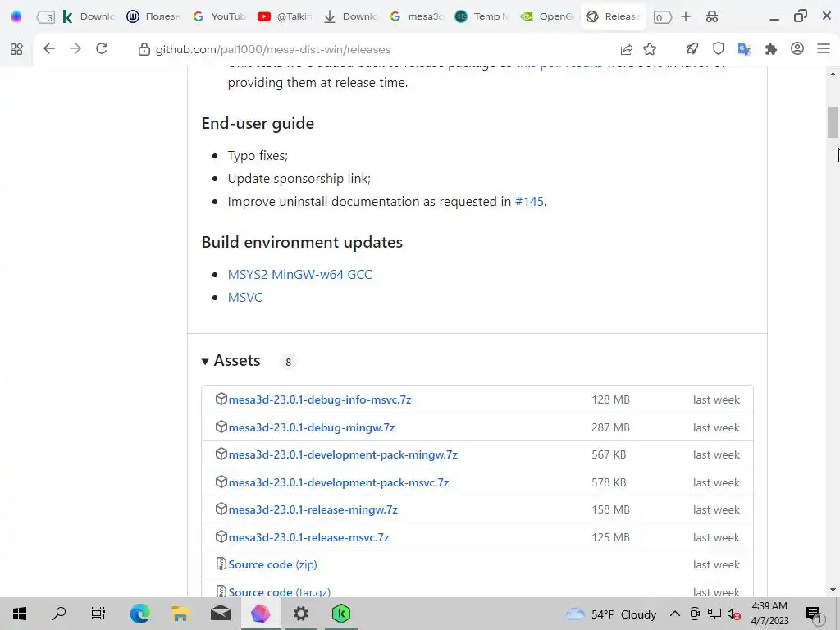Open Task View in taskbar

(x=98, y=614)
